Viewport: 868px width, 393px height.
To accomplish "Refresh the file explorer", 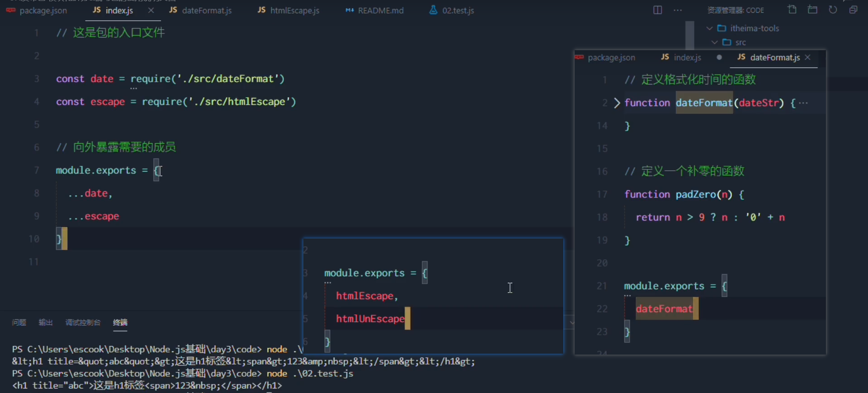I will 833,9.
